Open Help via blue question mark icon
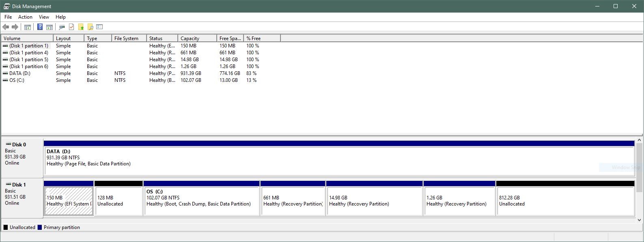 pos(40,27)
